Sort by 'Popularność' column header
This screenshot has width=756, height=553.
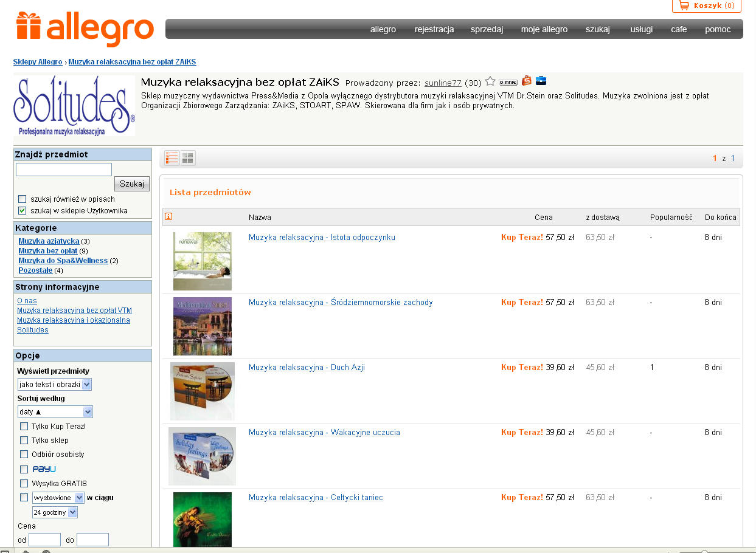coord(671,217)
